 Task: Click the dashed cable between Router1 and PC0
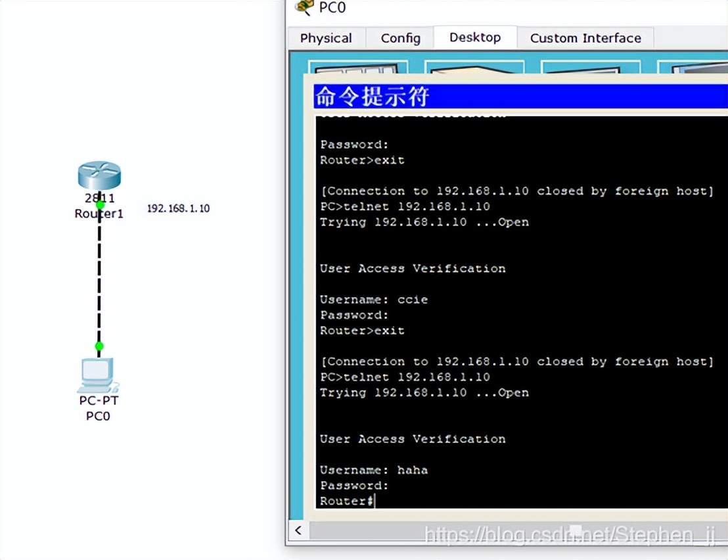coord(99,276)
